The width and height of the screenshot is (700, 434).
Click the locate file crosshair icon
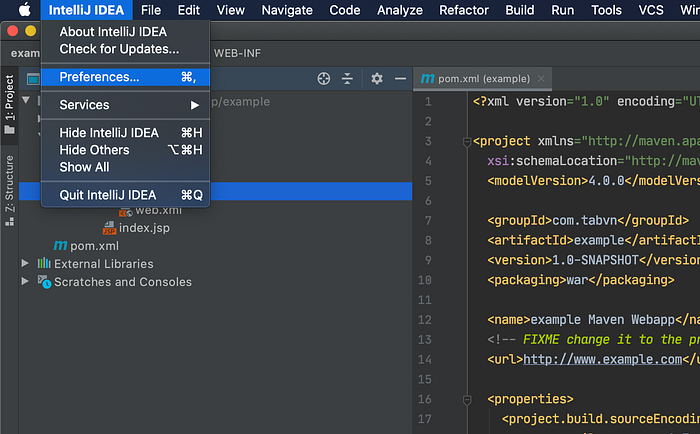[x=323, y=78]
